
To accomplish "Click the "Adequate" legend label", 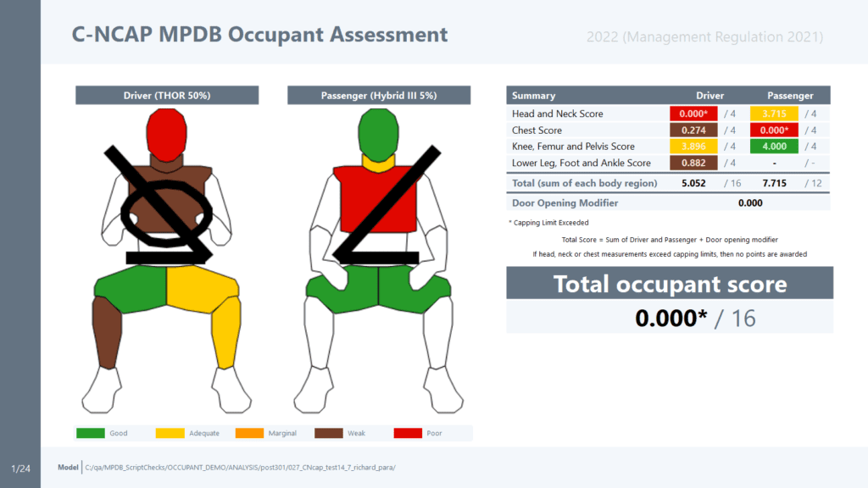I will click(x=204, y=433).
